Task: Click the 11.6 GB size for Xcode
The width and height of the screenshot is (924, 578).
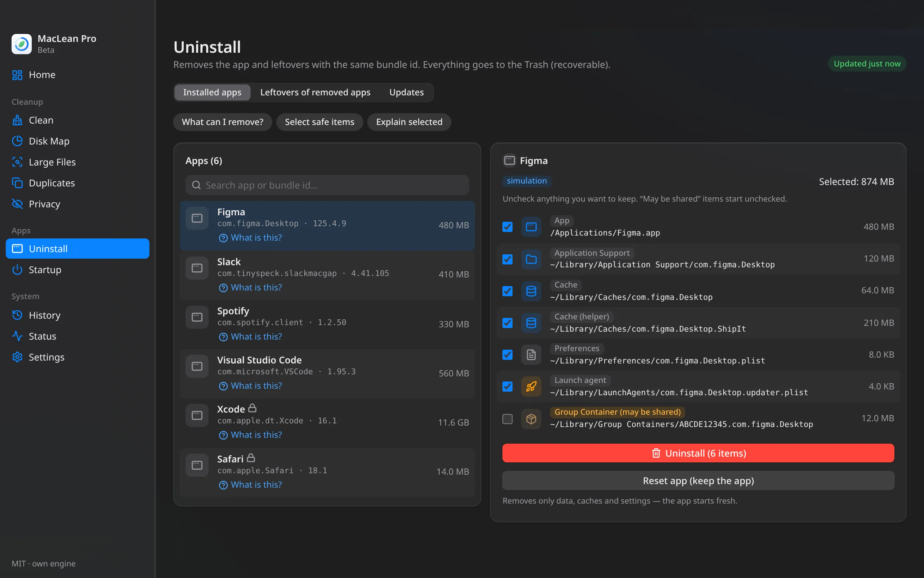Action: pos(454,422)
